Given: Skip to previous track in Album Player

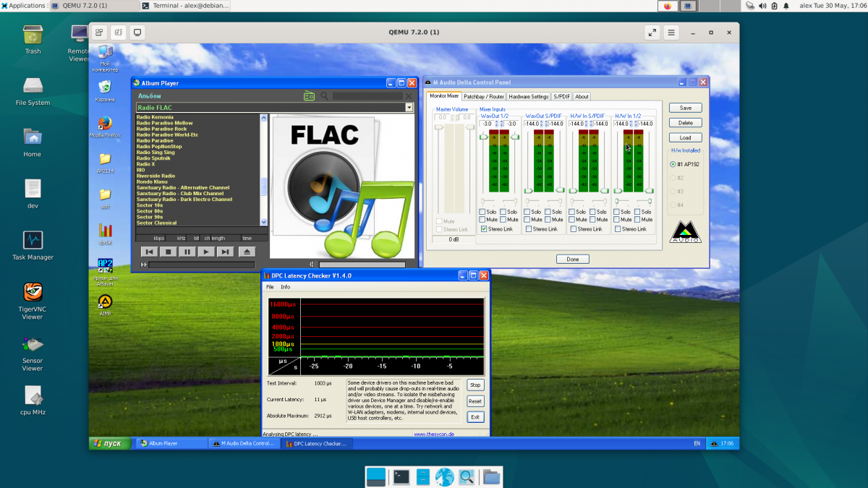Looking at the screenshot, I should click(x=149, y=252).
